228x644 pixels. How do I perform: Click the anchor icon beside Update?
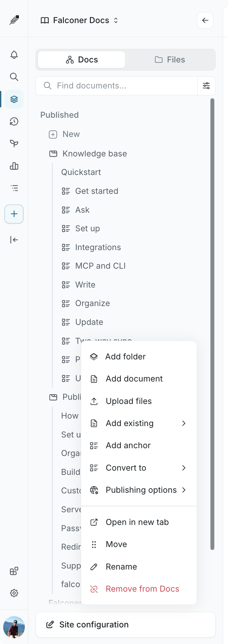click(x=66, y=322)
